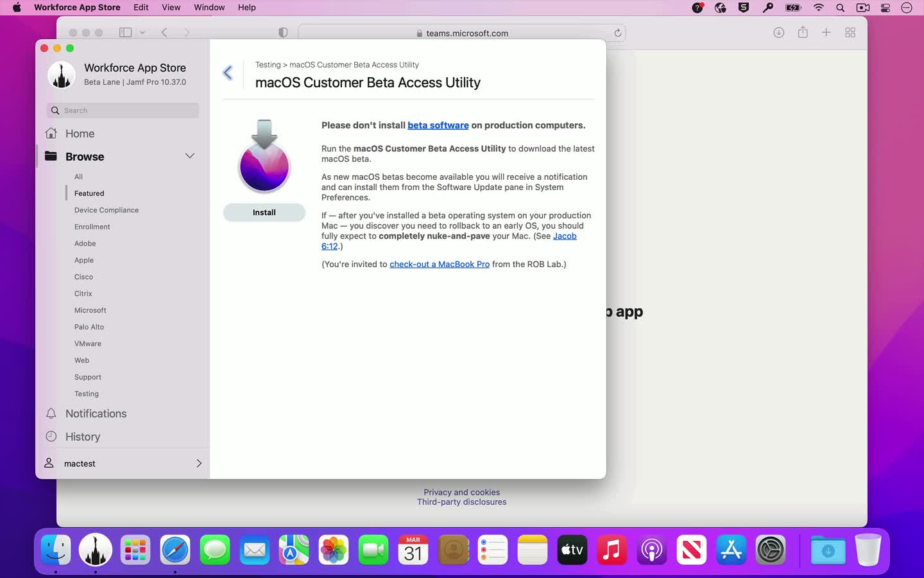Select Microsoft category

(90, 310)
